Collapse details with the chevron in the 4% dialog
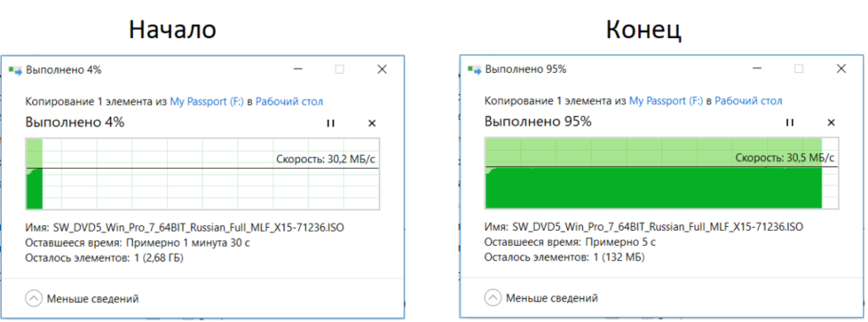Screen dimensions: 868x322 tap(34, 299)
